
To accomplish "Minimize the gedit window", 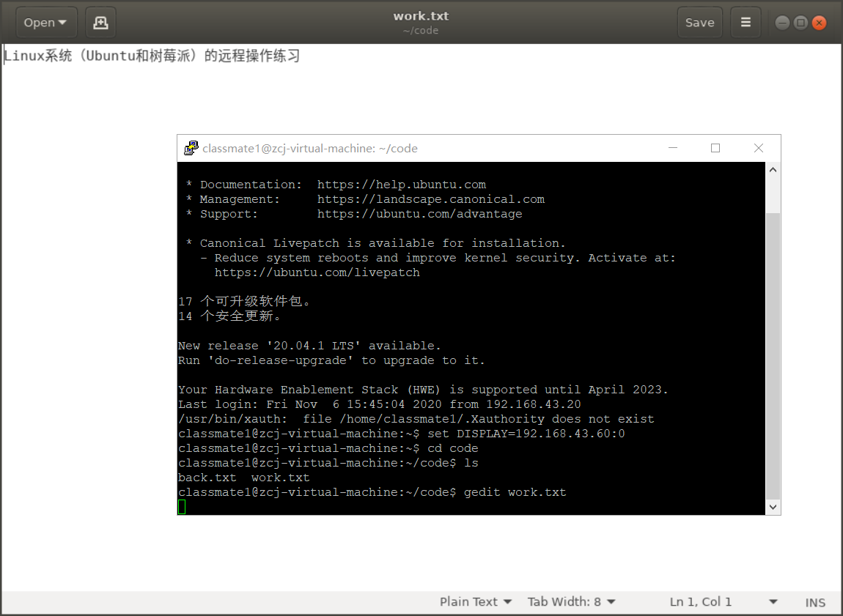I will click(x=782, y=23).
